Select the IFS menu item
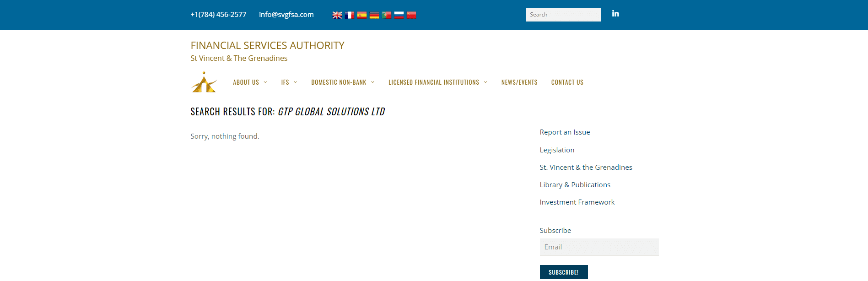 tap(285, 82)
